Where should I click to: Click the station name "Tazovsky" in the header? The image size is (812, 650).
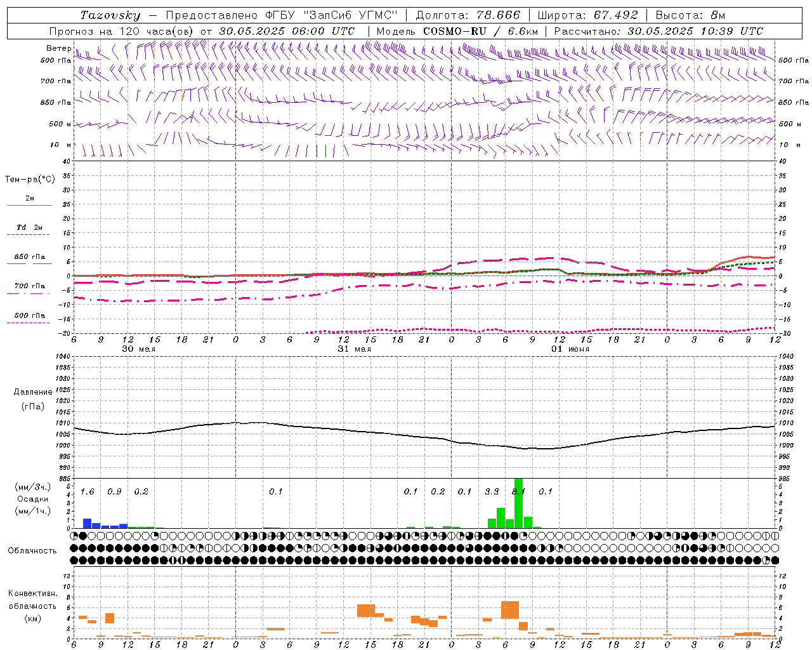click(110, 15)
